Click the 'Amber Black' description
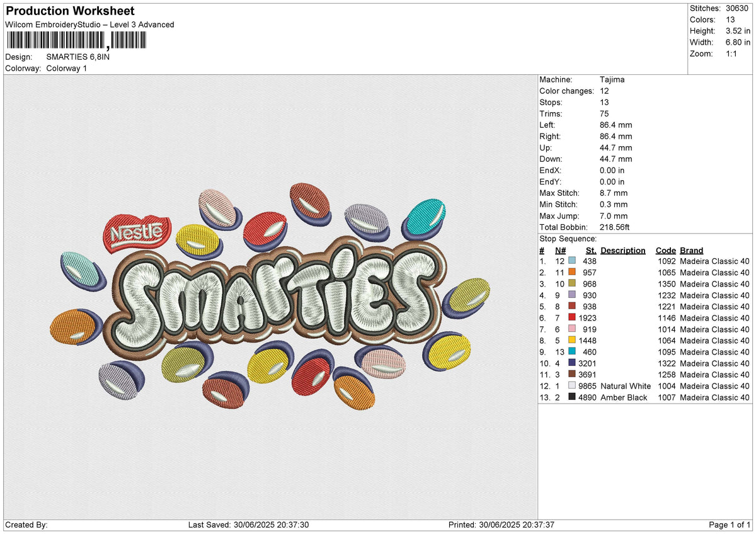This screenshot has height=534, width=756. tap(624, 397)
